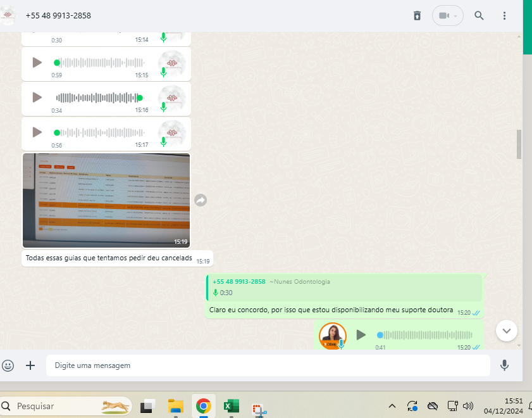Focus the 'Digite uma mensagem' input field
The height and width of the screenshot is (418, 532).
(x=266, y=365)
